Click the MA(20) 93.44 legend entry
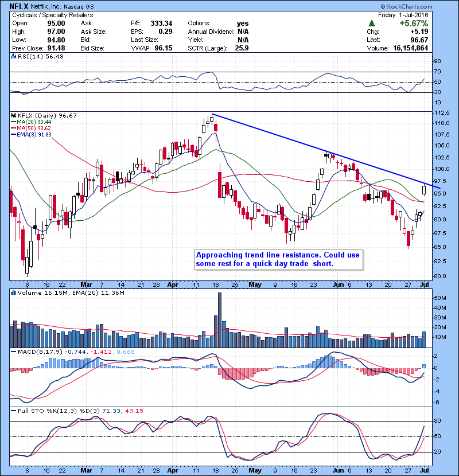The width and height of the screenshot is (459, 476). (x=32, y=122)
